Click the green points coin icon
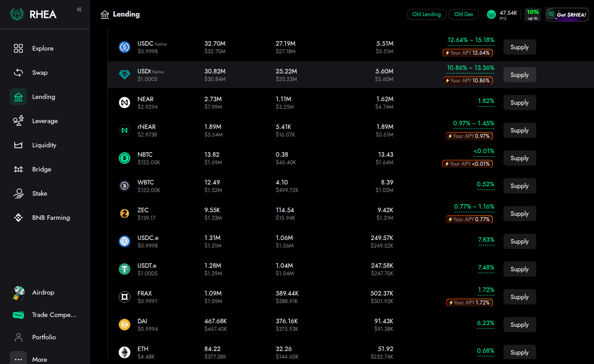Image resolution: width=594 pixels, height=364 pixels. pos(492,15)
